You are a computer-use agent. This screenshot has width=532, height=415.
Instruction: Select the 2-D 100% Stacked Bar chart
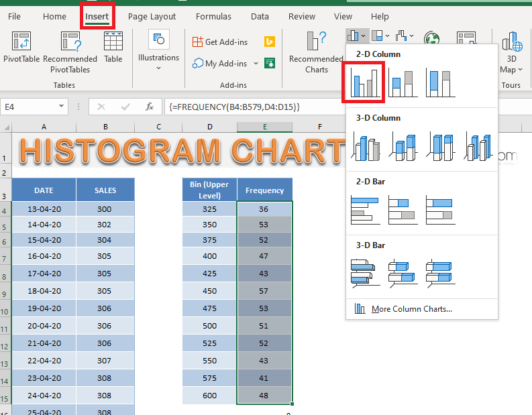coord(440,210)
